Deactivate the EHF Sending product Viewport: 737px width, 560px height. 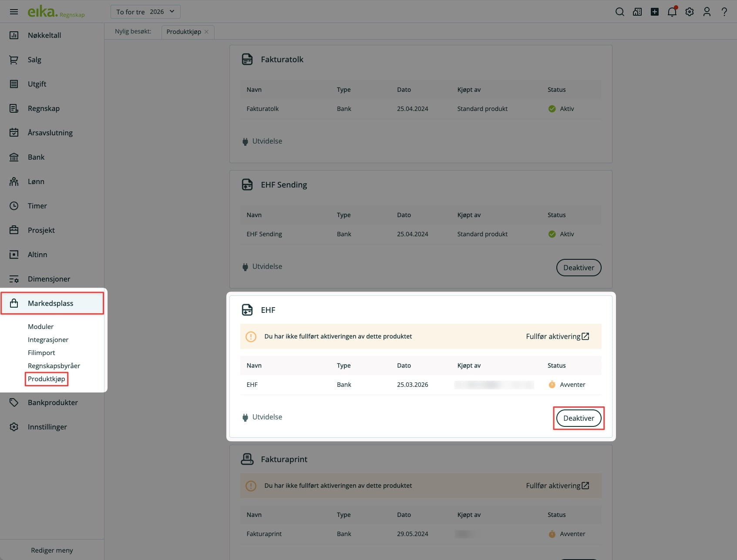pyautogui.click(x=579, y=268)
